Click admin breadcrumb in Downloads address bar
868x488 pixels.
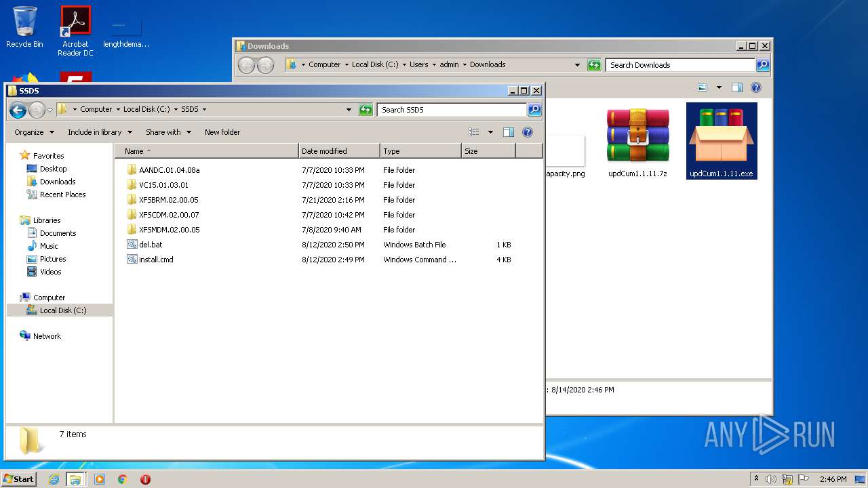point(449,64)
